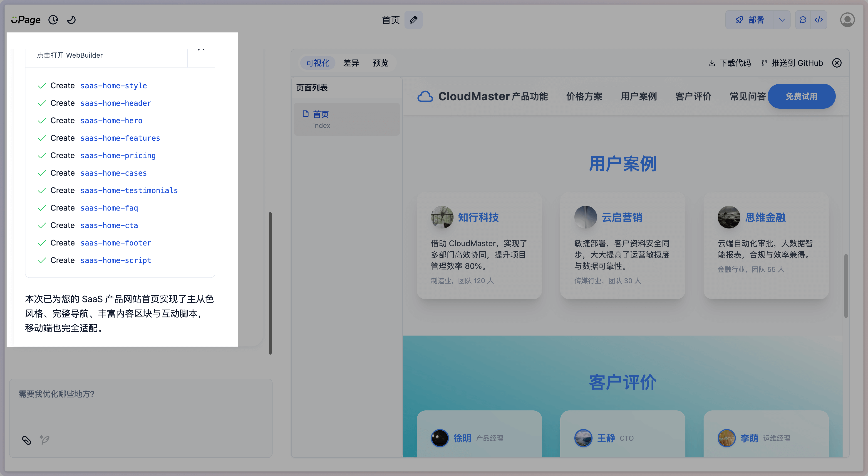Select the 预览 tab

(x=380, y=63)
